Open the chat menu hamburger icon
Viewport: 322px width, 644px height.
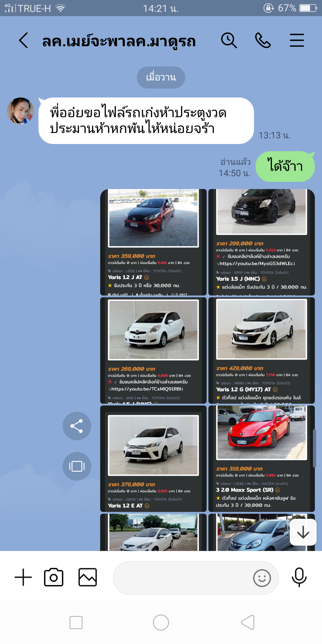(x=297, y=40)
